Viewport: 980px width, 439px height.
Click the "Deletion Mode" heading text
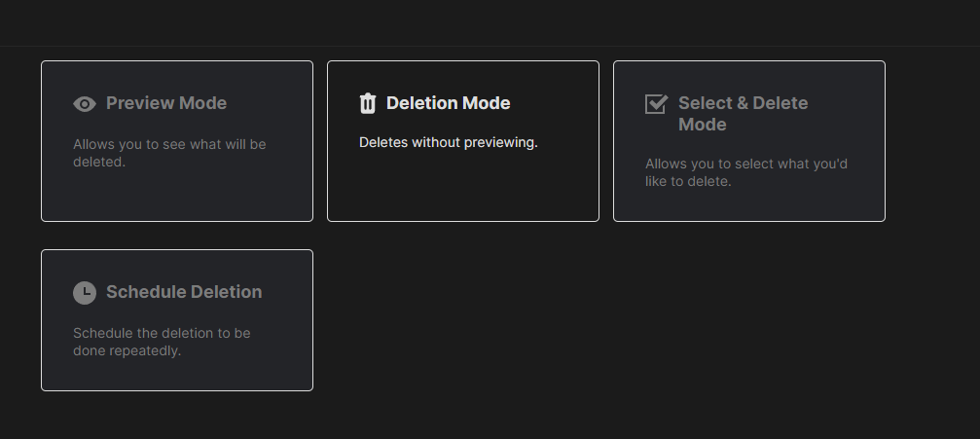coord(448,103)
